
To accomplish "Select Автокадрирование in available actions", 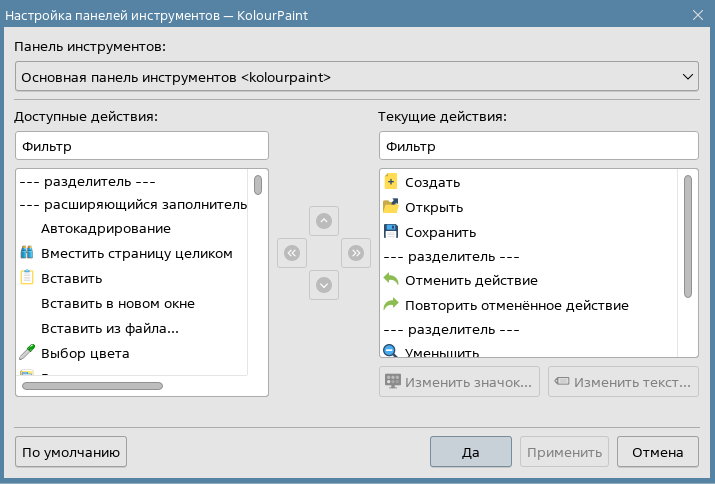I will click(105, 229).
